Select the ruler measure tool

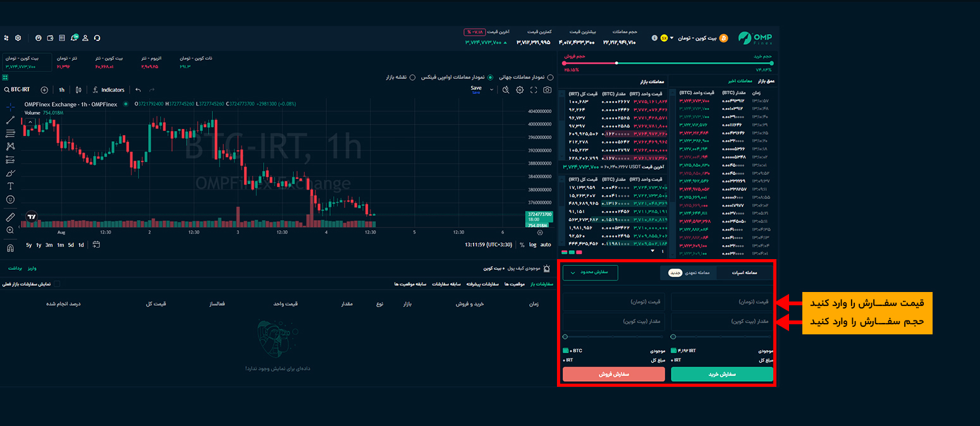[x=10, y=217]
